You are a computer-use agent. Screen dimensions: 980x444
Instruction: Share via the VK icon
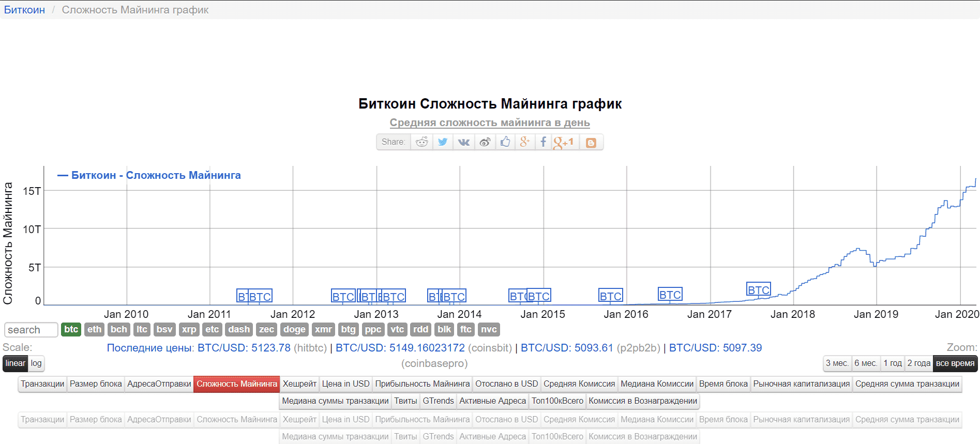[464, 142]
